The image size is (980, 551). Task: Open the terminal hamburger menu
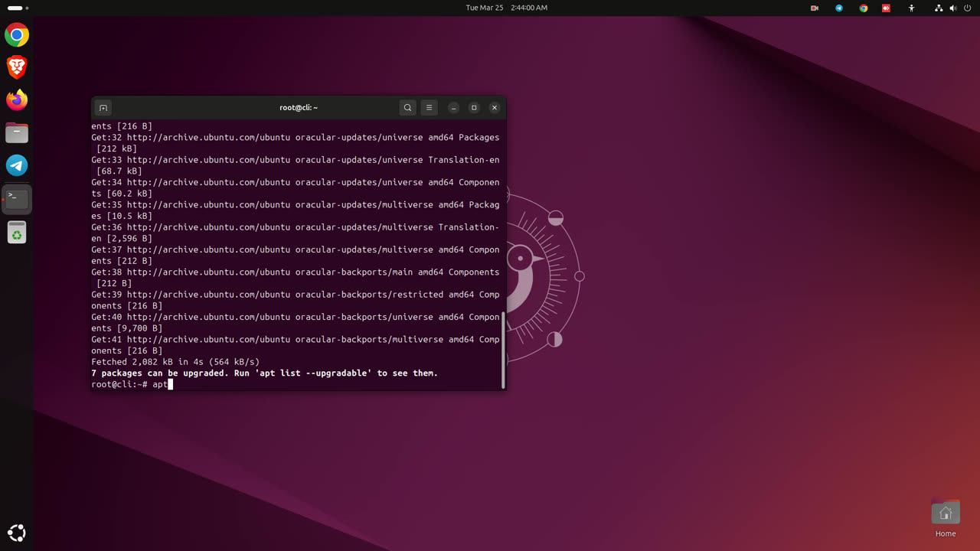click(429, 108)
